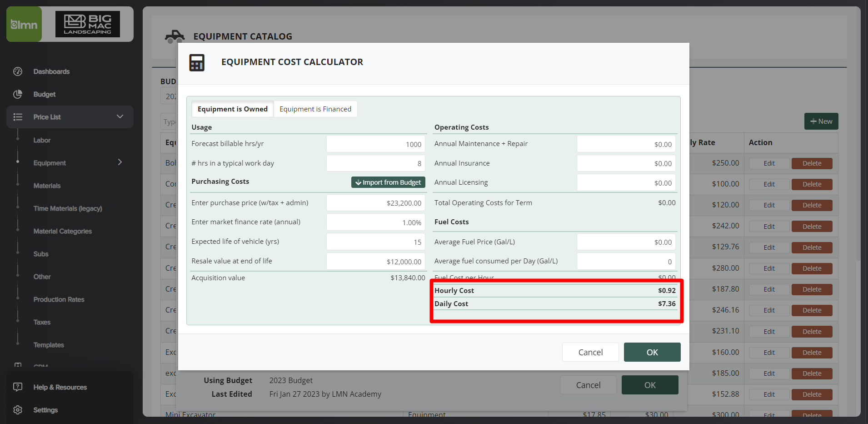Open Dashboards from the sidebar
868x424 pixels.
[x=51, y=71]
